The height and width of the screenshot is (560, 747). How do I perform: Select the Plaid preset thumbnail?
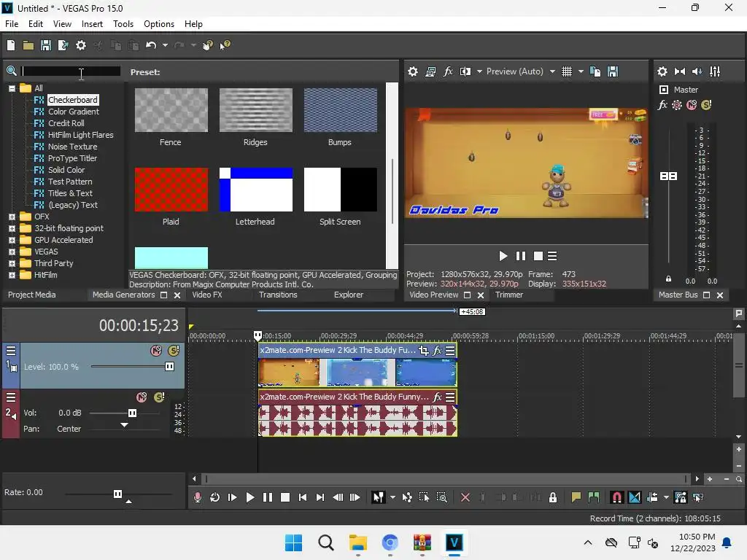point(171,190)
